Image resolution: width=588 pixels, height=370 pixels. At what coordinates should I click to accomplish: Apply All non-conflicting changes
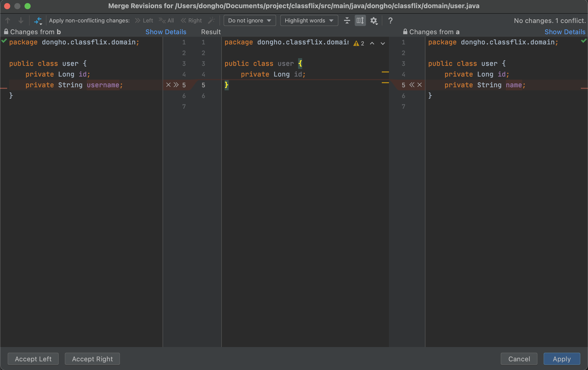pos(166,20)
